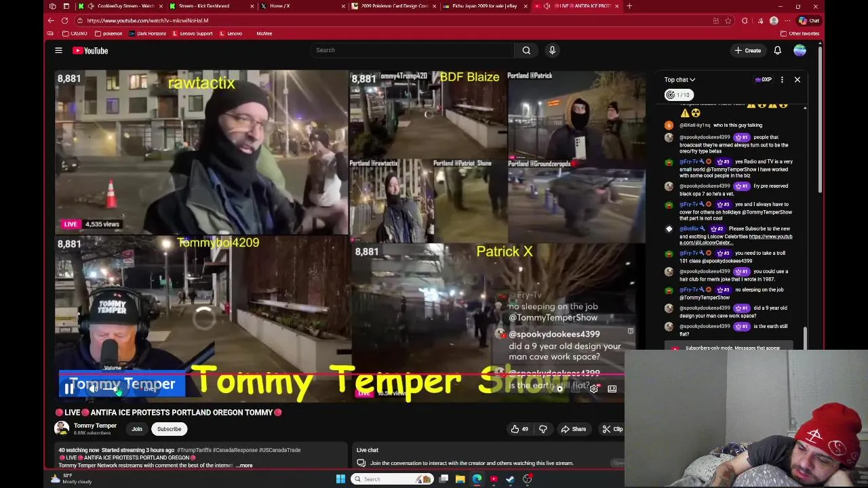Screen dimensions: 868x488
Task: Click the Windows taskbar search box
Action: coord(393,479)
